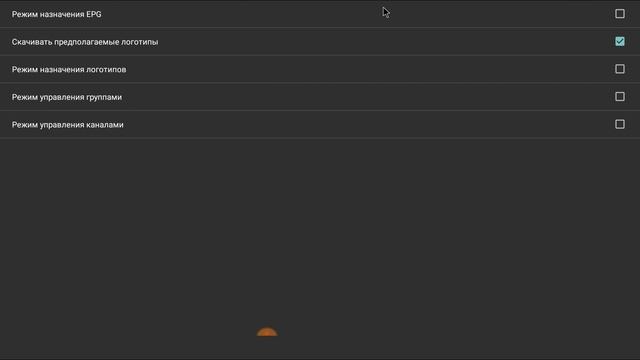
Task: Toggle Режим управления группами checkbox
Action: pos(620,97)
